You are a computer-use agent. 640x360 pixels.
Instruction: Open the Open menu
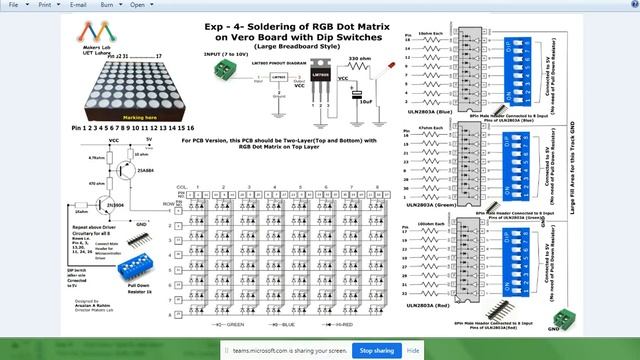(x=138, y=5)
